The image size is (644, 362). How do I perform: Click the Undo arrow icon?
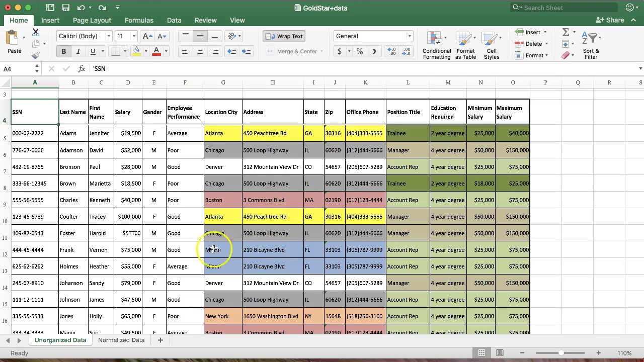(82, 8)
